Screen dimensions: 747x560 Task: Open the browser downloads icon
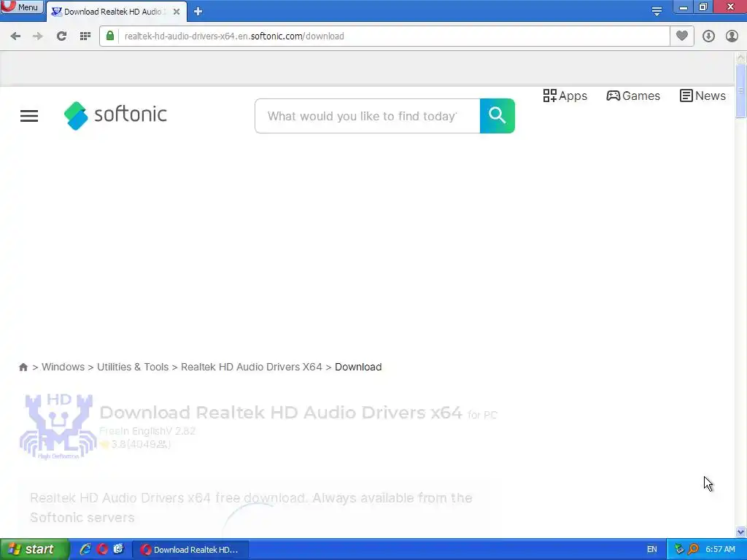[708, 36]
